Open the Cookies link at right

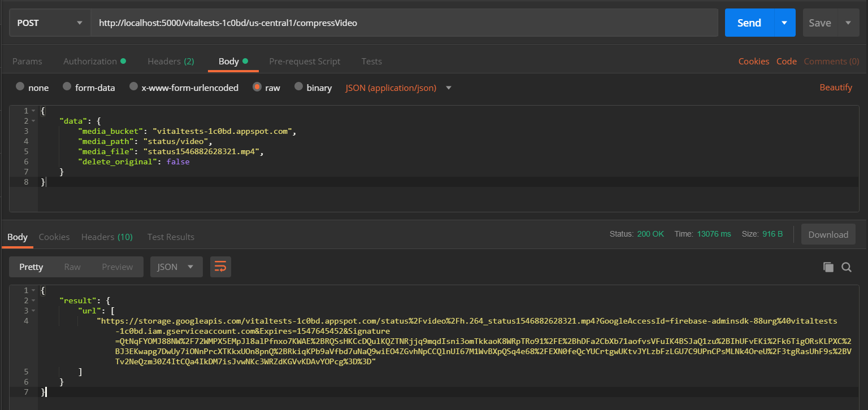754,61
